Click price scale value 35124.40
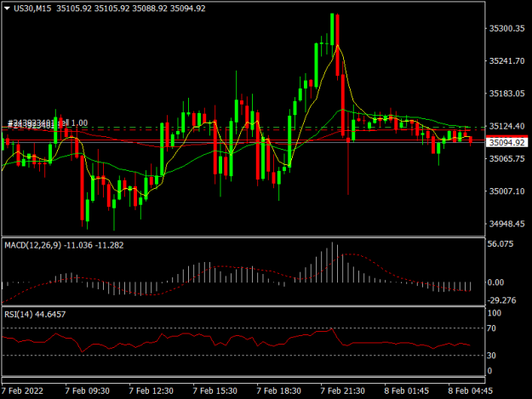Screen dimensions: 532x399 (x=506, y=126)
